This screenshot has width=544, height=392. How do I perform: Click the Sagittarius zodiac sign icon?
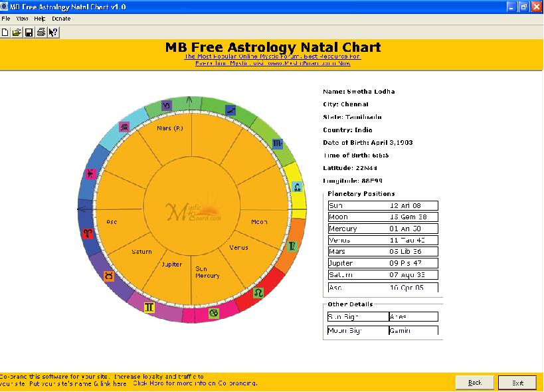pos(230,110)
